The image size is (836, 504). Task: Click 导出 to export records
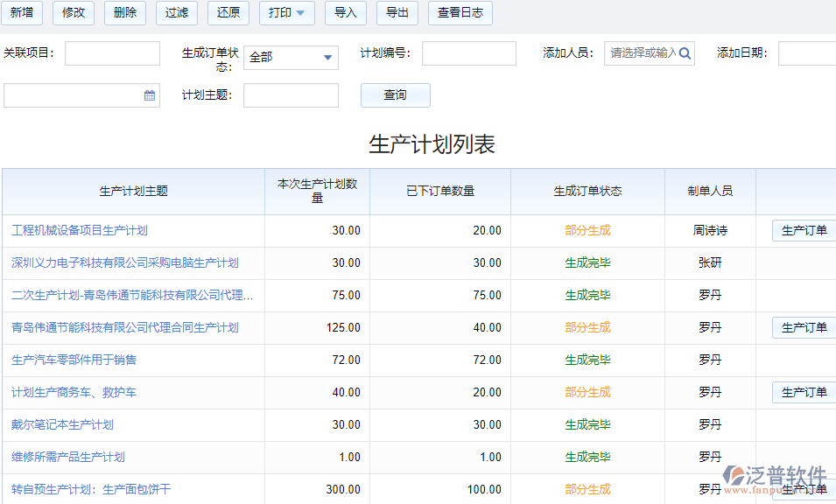tap(397, 13)
